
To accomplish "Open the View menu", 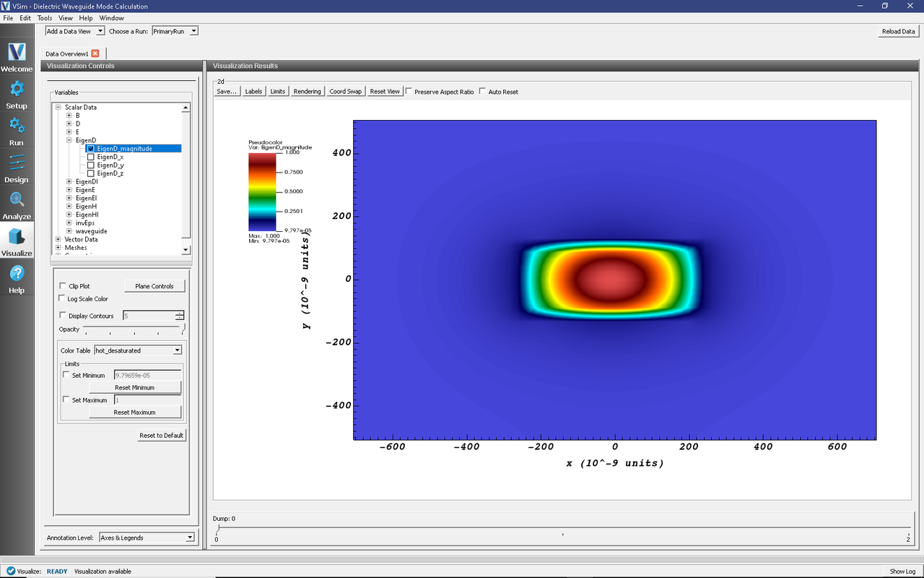I will tap(65, 18).
